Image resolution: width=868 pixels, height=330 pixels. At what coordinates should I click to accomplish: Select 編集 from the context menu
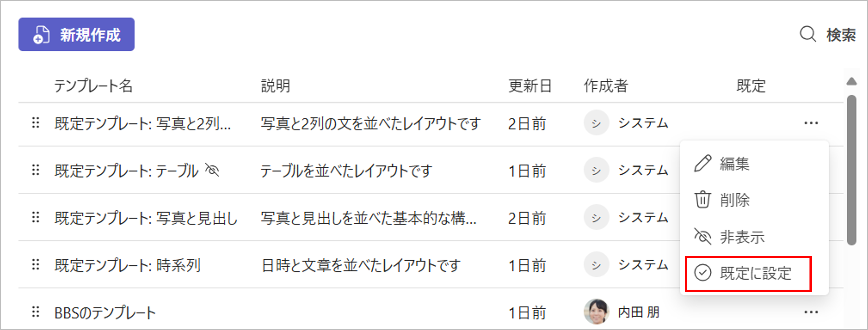[735, 164]
